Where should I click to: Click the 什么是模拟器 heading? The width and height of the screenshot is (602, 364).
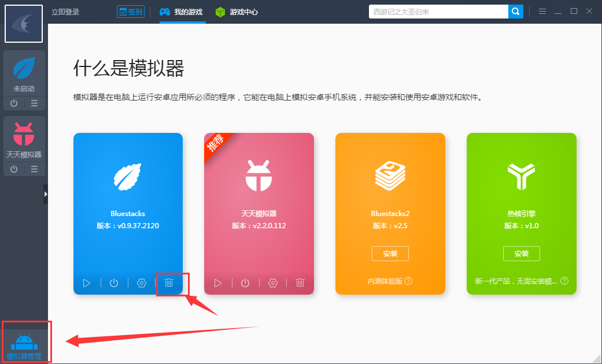(x=128, y=68)
